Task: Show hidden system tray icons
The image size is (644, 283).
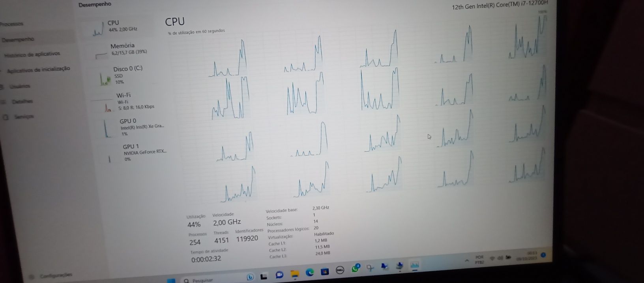Action: click(x=466, y=261)
